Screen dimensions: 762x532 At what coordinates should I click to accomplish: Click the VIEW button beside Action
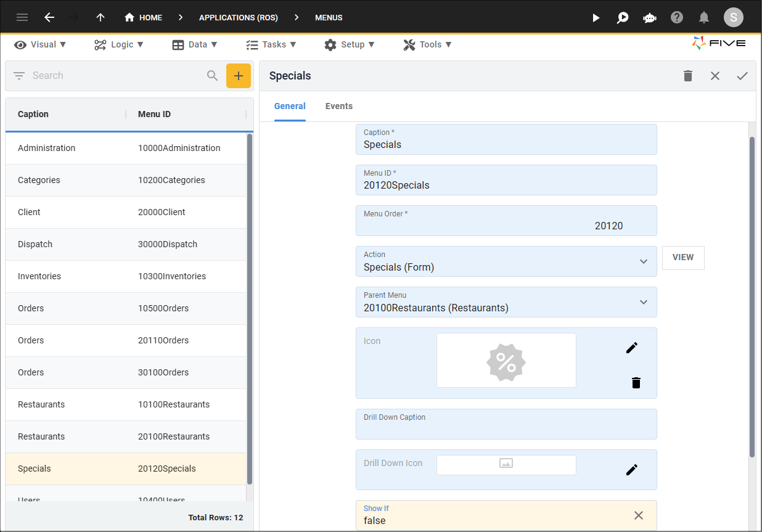coord(682,258)
